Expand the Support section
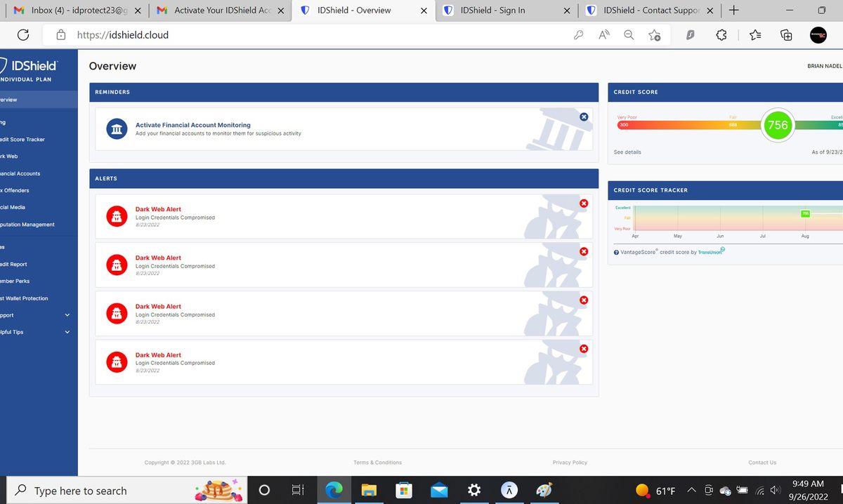843x504 pixels. pyautogui.click(x=67, y=315)
